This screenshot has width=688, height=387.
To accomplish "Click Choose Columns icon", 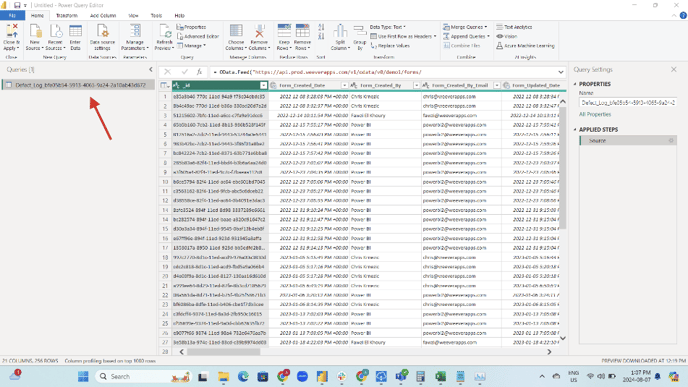I will [x=236, y=31].
